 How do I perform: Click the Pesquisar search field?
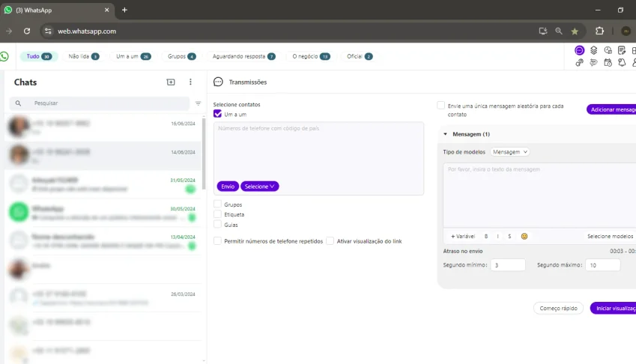(x=100, y=103)
